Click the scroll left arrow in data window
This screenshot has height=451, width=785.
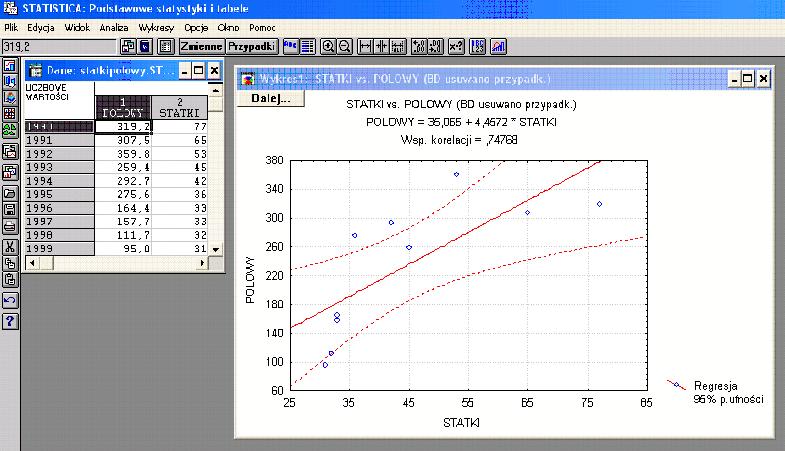[33, 263]
